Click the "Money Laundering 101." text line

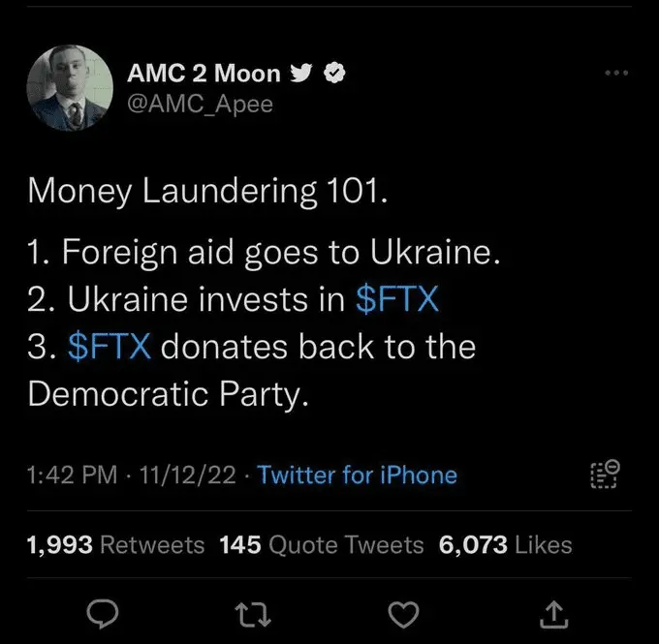pyautogui.click(x=208, y=191)
